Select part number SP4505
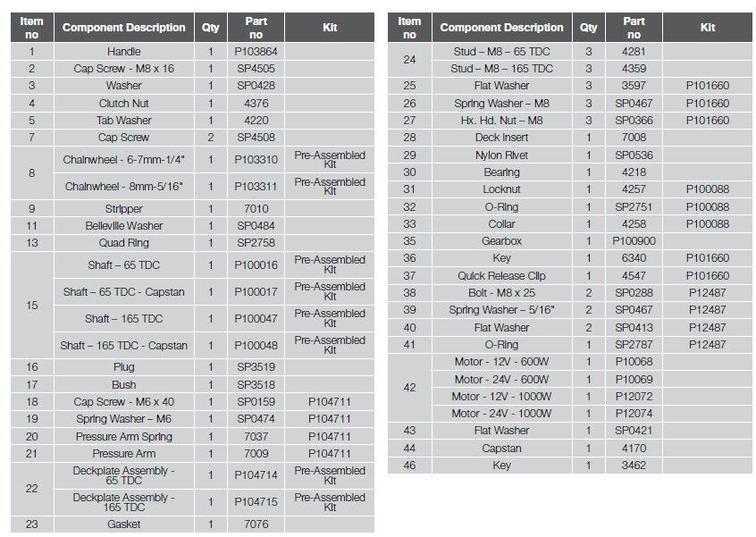The height and width of the screenshot is (537, 756). pyautogui.click(x=256, y=69)
